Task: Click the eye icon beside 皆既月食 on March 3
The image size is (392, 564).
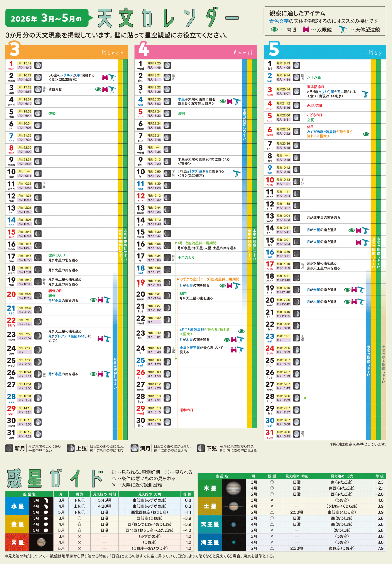Action: pos(98,89)
